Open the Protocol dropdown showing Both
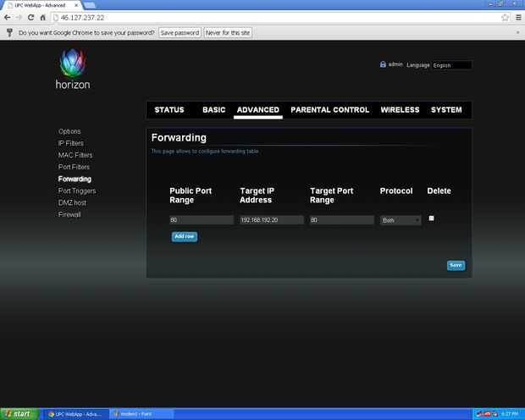Image resolution: width=525 pixels, height=420 pixels. pyautogui.click(x=401, y=220)
